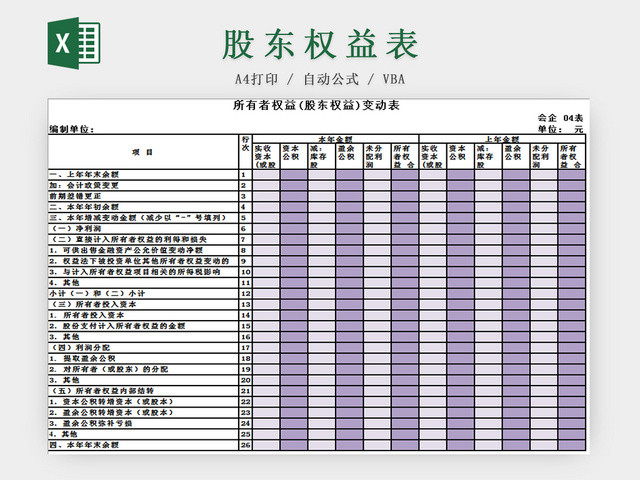Click 上年金额 所有者权益合计 cell in row 26
This screenshot has width=640, height=480.
(x=571, y=445)
